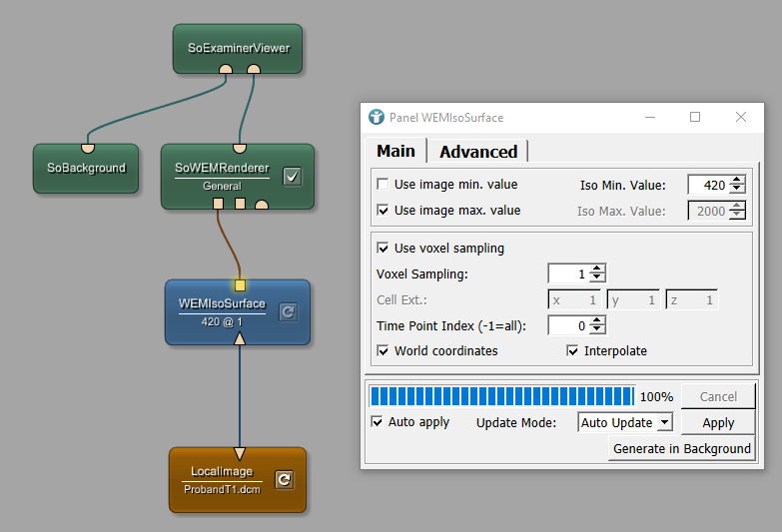Click the LocalImage reload icon
Viewport: 782px width, 532px height.
pyautogui.click(x=284, y=480)
